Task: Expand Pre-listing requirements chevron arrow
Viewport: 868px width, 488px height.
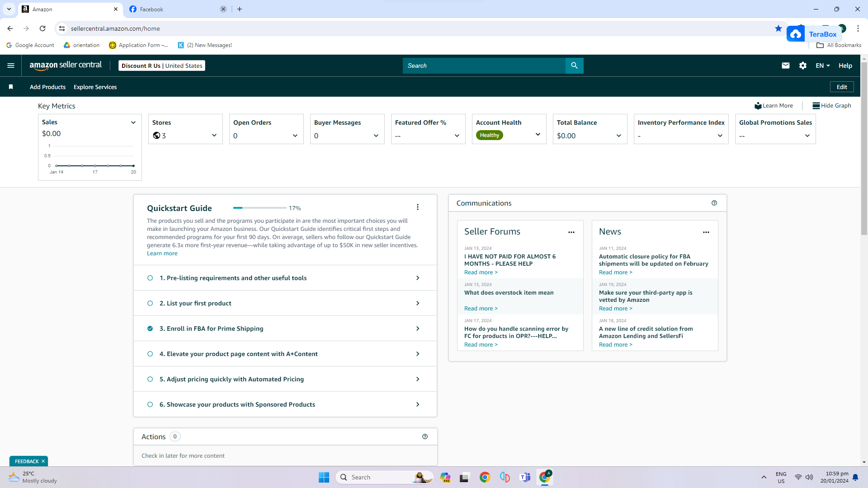Action: 418,278
